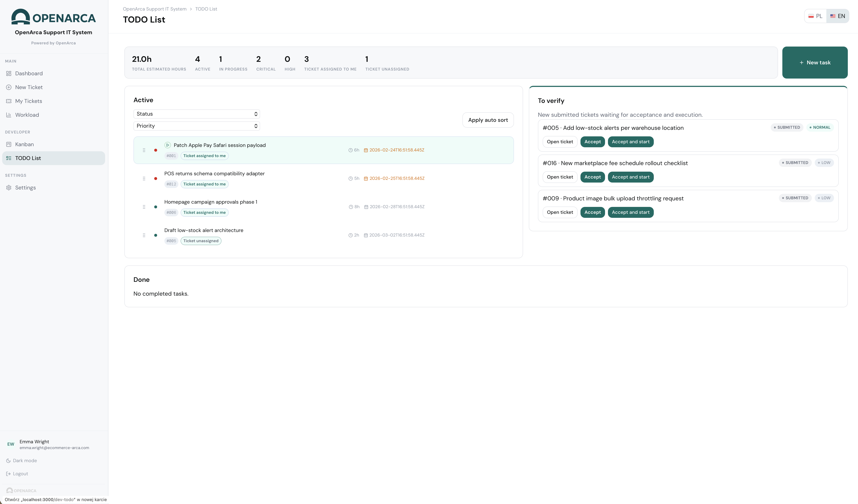Click drag handle of Draft low-stock alert task
The height and width of the screenshot is (504, 858).
144,235
